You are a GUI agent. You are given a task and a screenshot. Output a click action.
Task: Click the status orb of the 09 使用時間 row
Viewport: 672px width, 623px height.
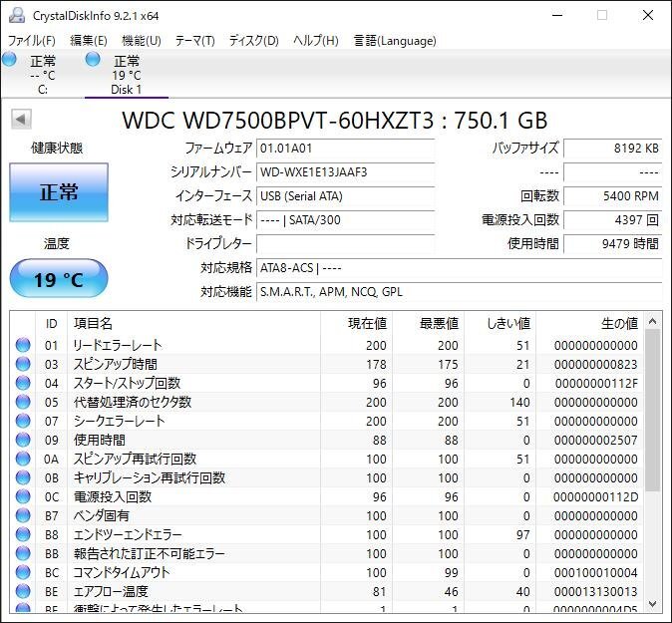(x=23, y=440)
